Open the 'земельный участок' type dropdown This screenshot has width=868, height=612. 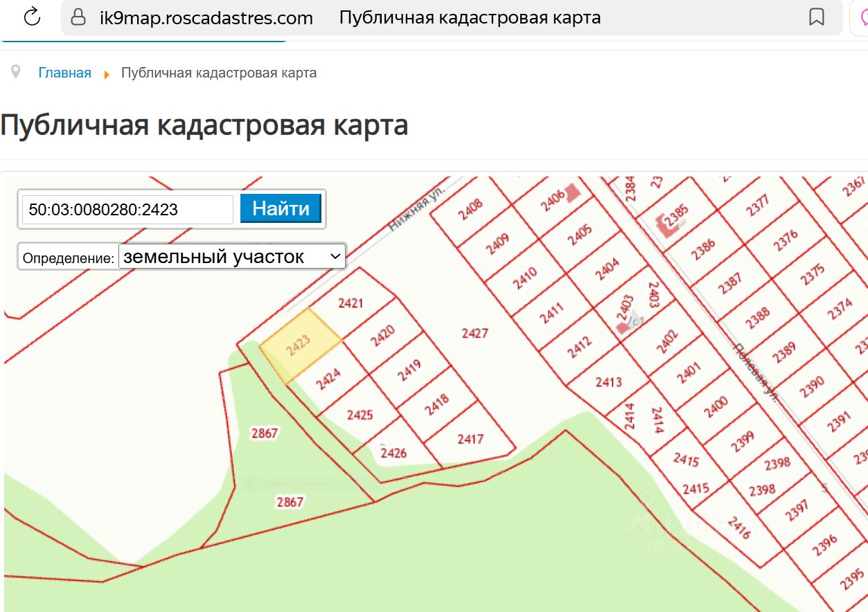point(232,257)
